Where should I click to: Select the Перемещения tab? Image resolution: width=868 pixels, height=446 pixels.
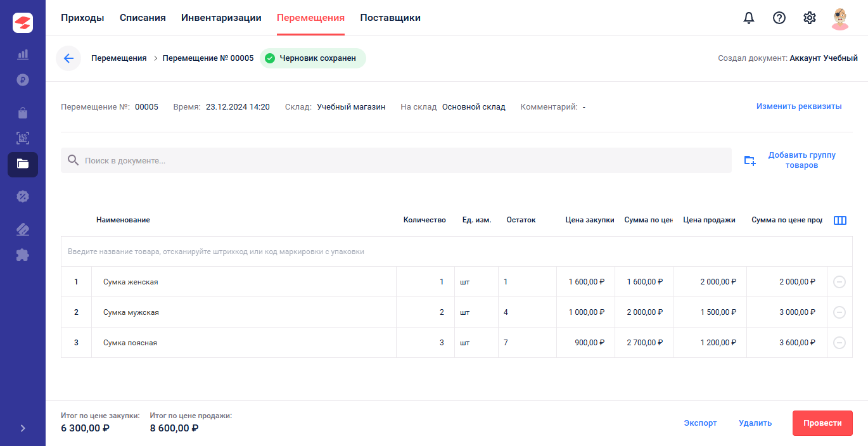[x=310, y=18]
